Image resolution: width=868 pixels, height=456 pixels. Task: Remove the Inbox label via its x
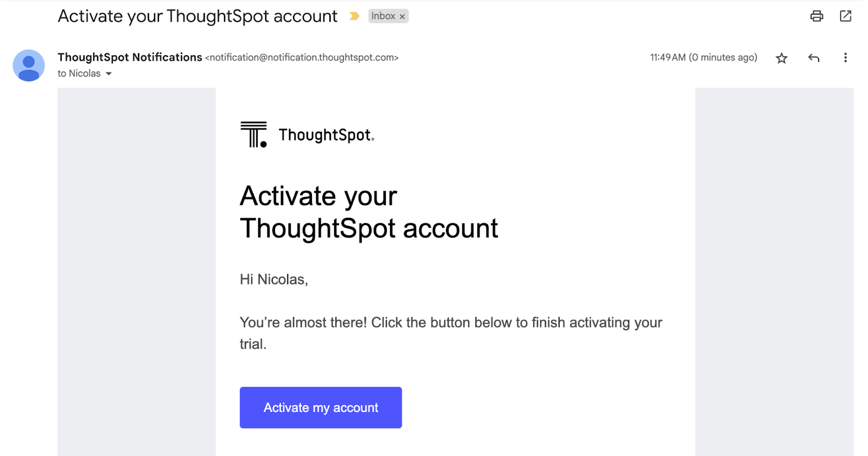403,17
